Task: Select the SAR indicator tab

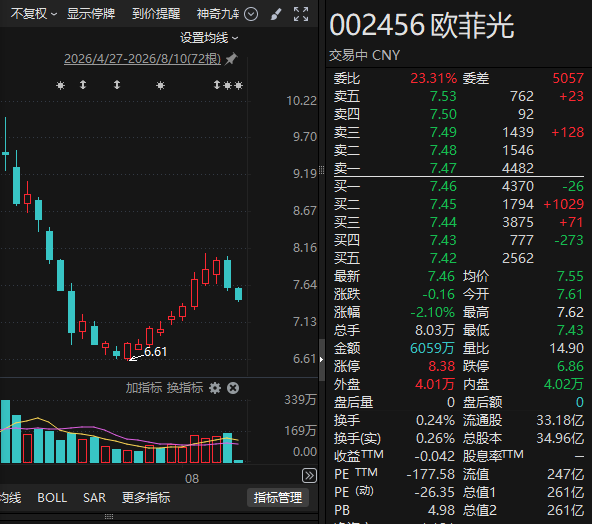Action: (94, 498)
